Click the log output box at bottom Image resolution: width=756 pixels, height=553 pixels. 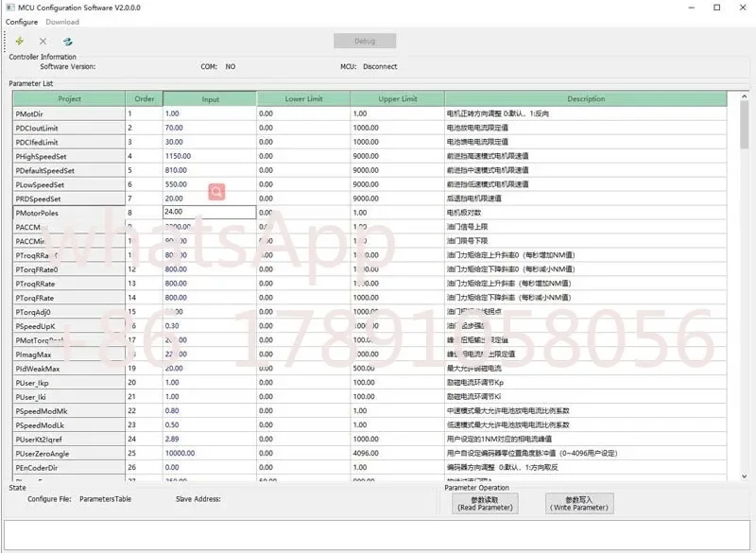pos(377,533)
